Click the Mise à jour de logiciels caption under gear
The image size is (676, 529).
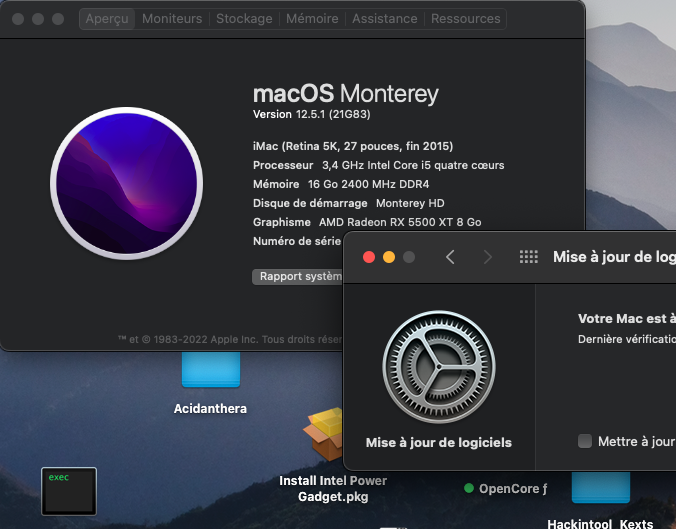439,443
